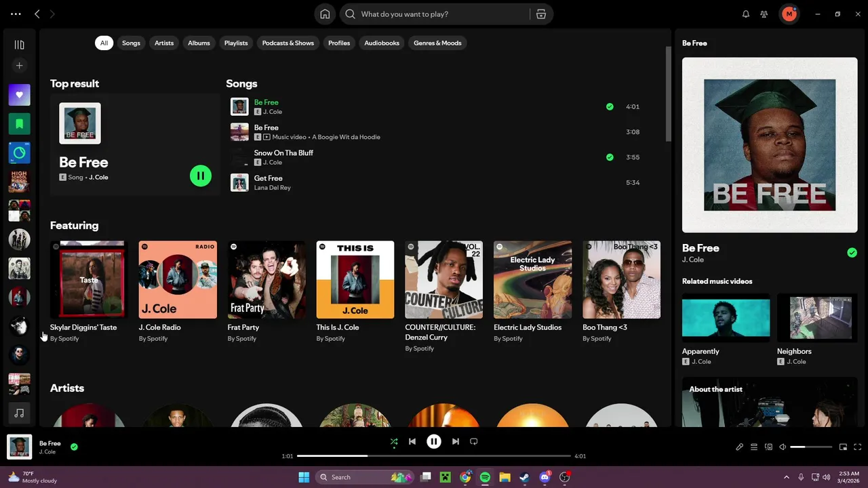
Task: Open Apparently related music video
Action: tap(726, 330)
